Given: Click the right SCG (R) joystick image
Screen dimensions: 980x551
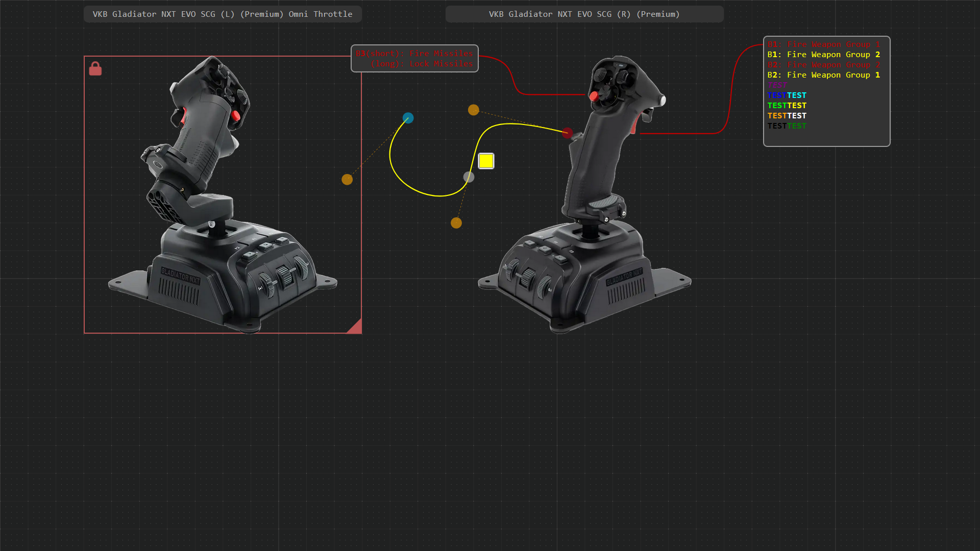Looking at the screenshot, I should point(585,195).
